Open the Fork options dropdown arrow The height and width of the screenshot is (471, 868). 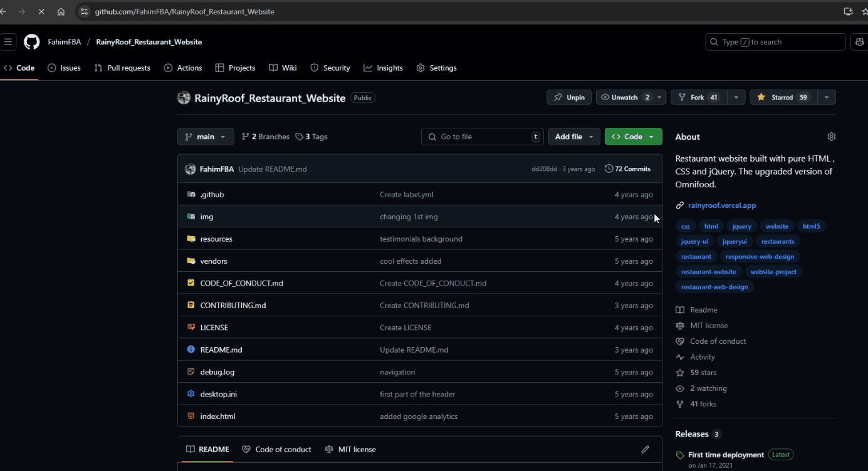click(x=736, y=97)
